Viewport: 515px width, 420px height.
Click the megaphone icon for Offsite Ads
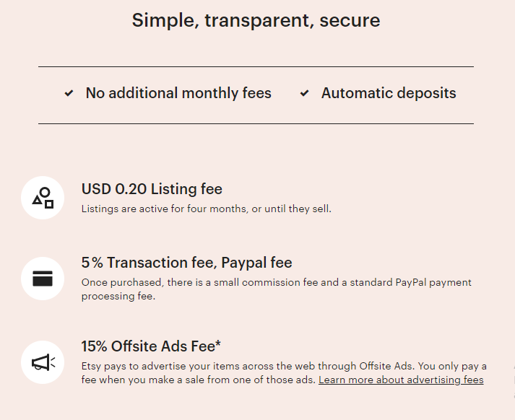coord(43,362)
